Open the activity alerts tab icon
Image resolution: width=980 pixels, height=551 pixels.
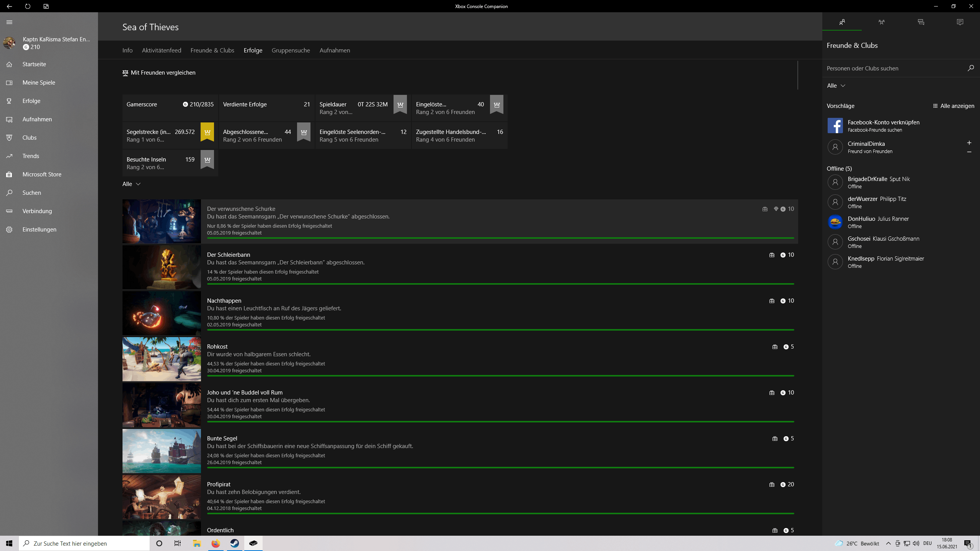click(x=960, y=22)
